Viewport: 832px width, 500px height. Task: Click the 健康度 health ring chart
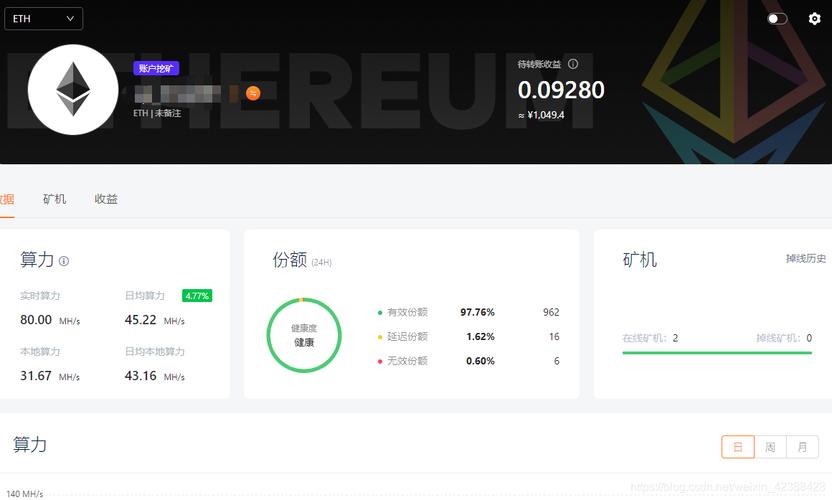point(304,335)
